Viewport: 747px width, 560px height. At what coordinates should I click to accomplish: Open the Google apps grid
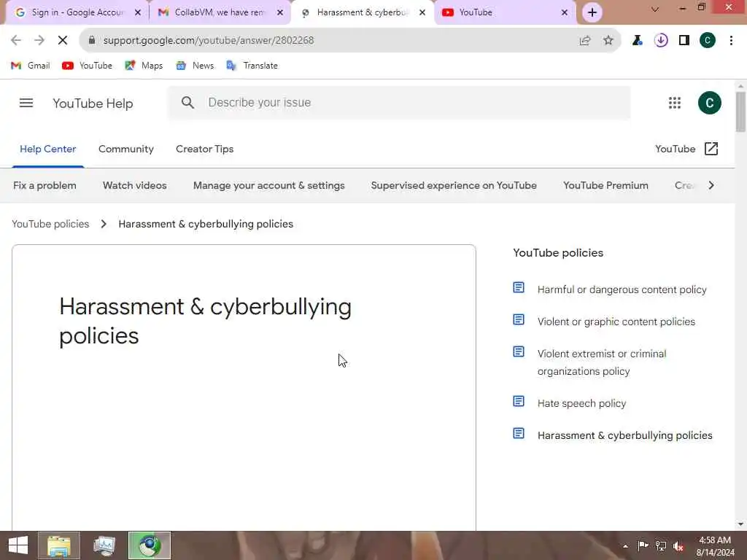point(675,103)
